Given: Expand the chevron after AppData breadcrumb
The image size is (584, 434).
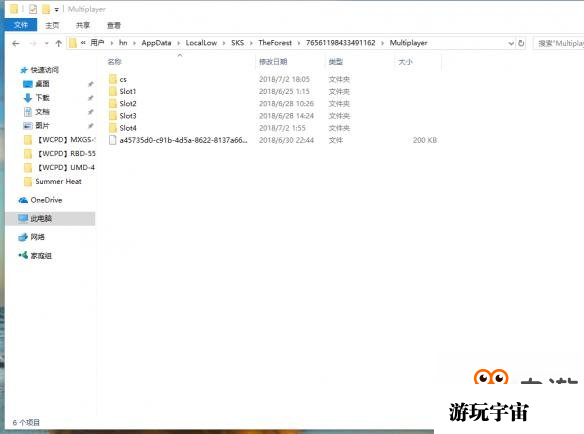Looking at the screenshot, I should [x=178, y=43].
